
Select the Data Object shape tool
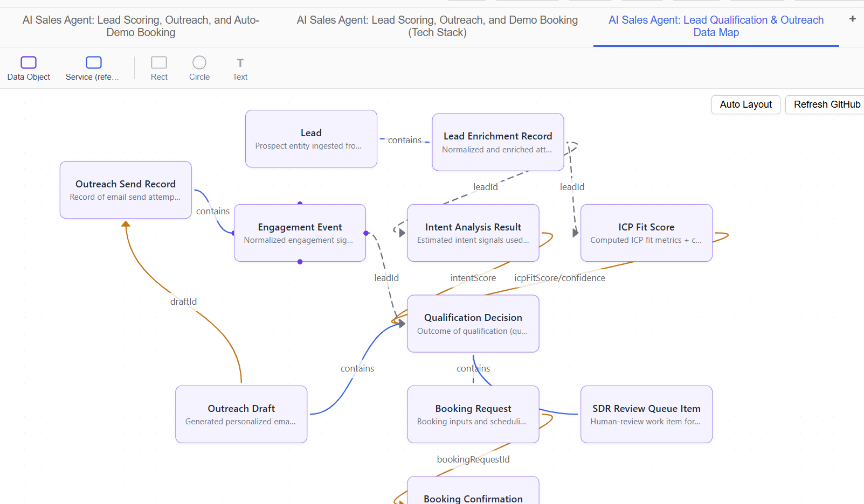pos(28,67)
